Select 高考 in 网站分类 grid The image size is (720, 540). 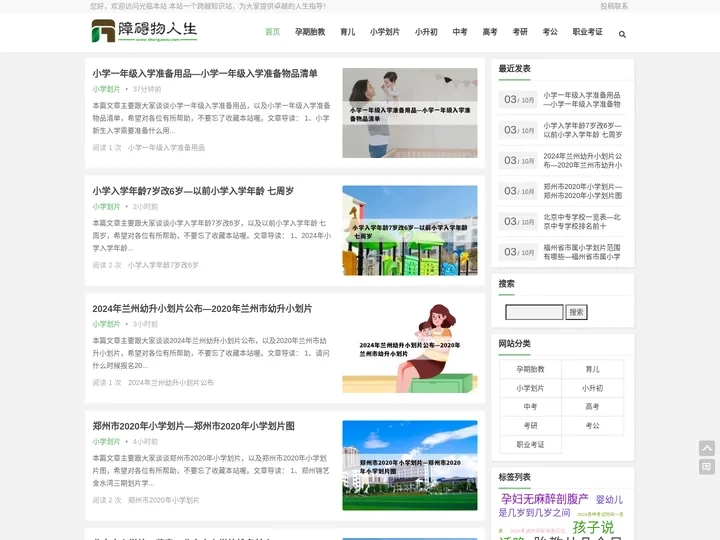click(592, 407)
